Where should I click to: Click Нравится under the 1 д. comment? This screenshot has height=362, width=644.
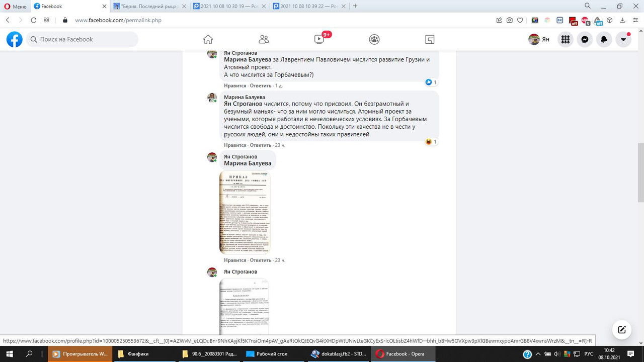[x=235, y=86]
